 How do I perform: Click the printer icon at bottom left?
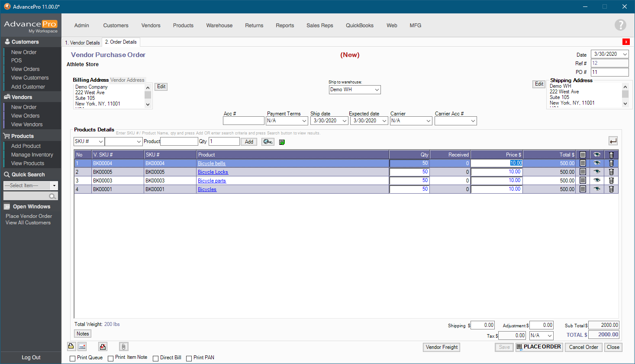[x=71, y=347]
